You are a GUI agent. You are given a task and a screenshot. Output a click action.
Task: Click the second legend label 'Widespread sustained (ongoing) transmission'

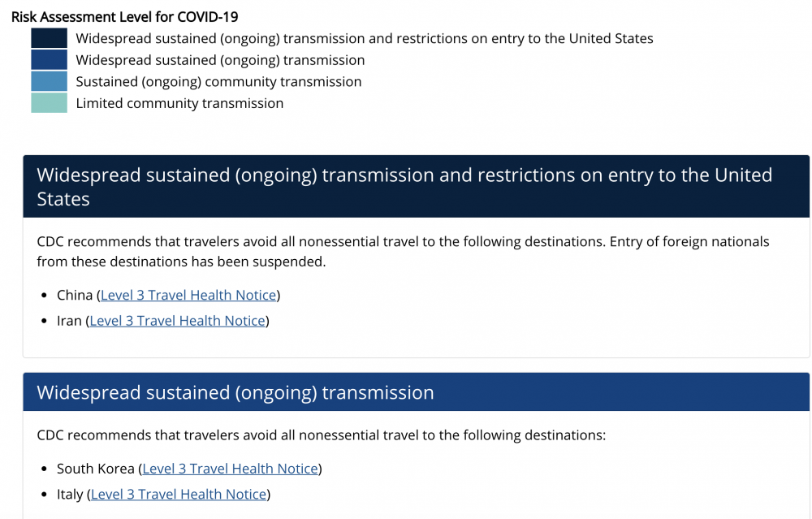click(220, 60)
